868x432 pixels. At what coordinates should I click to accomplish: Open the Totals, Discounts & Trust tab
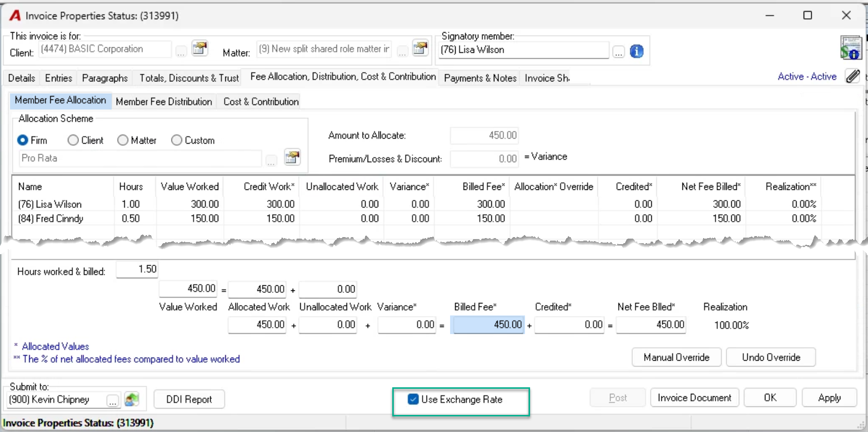(x=189, y=78)
